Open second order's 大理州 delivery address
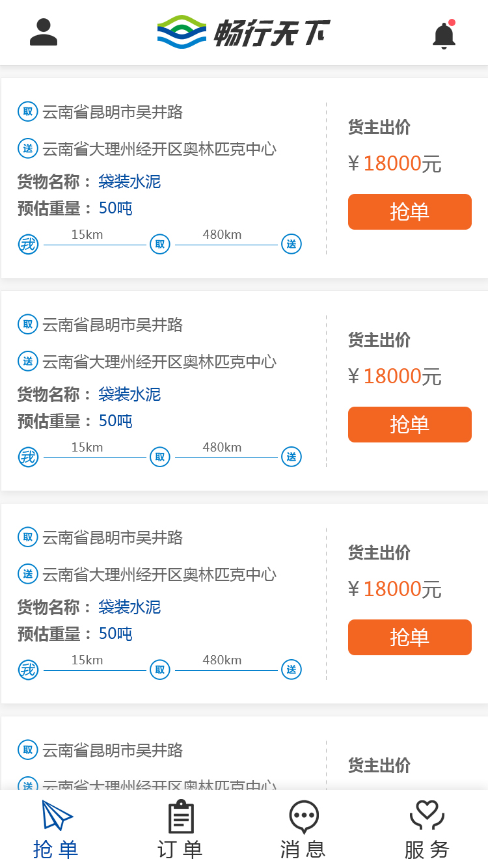 [159, 362]
